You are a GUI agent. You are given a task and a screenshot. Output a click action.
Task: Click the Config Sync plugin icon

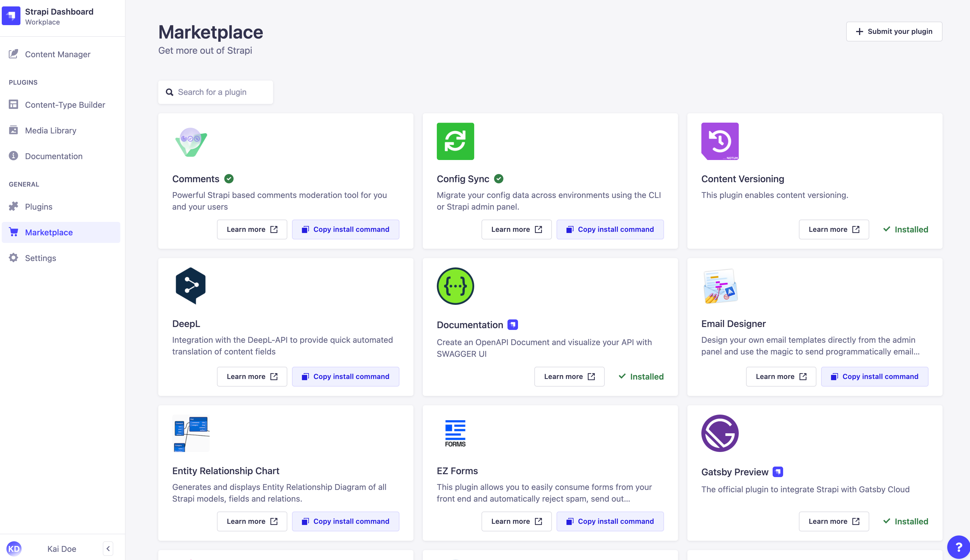click(456, 141)
